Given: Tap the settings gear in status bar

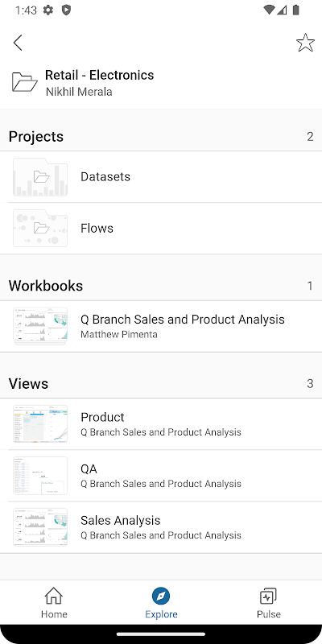Looking at the screenshot, I should pyautogui.click(x=48, y=10).
